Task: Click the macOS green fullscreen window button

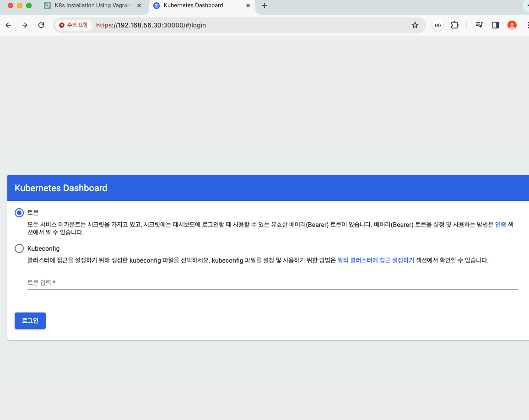Action: 29,5
